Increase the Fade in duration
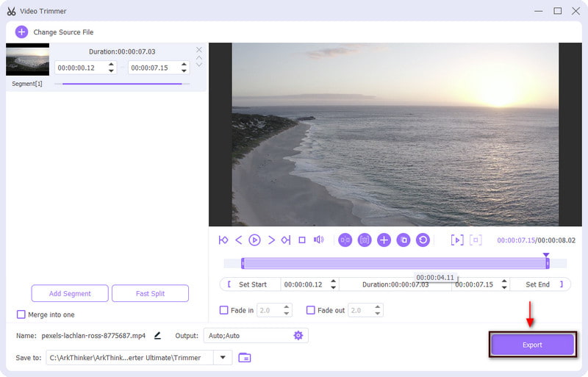The image size is (588, 377). [287, 307]
